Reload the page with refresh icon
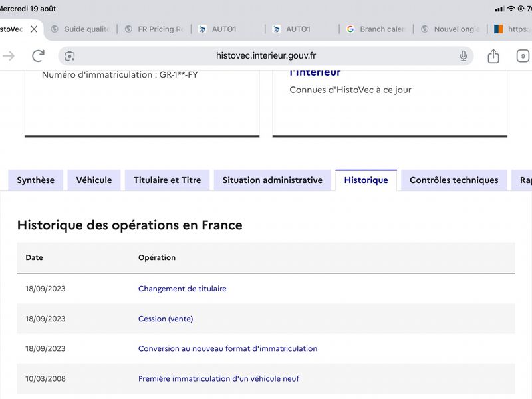532x399 pixels. 38,56
